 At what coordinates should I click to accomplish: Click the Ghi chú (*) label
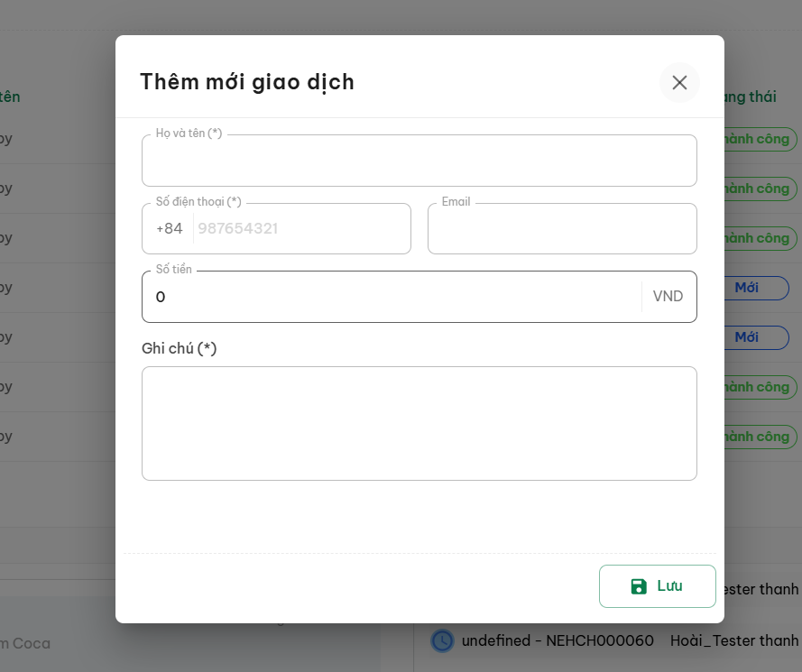(179, 349)
